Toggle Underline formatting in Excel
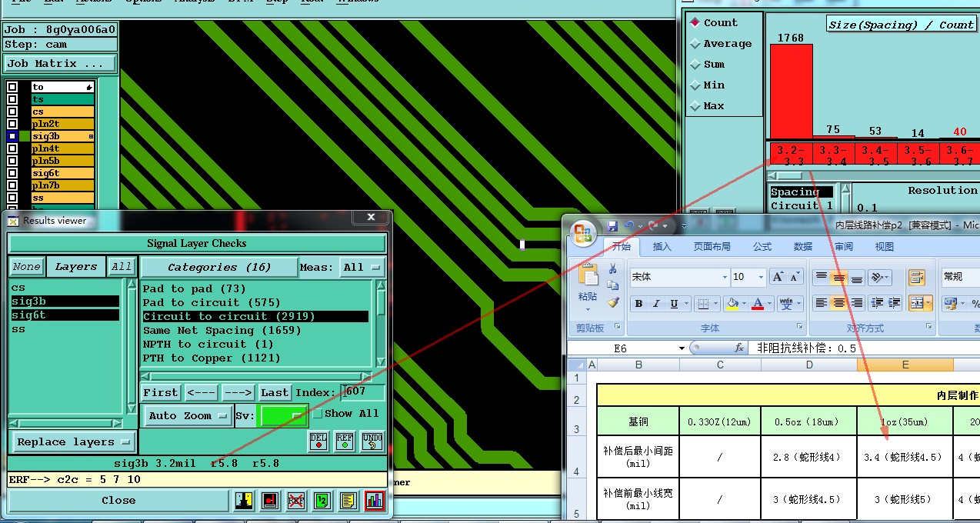 pyautogui.click(x=675, y=304)
